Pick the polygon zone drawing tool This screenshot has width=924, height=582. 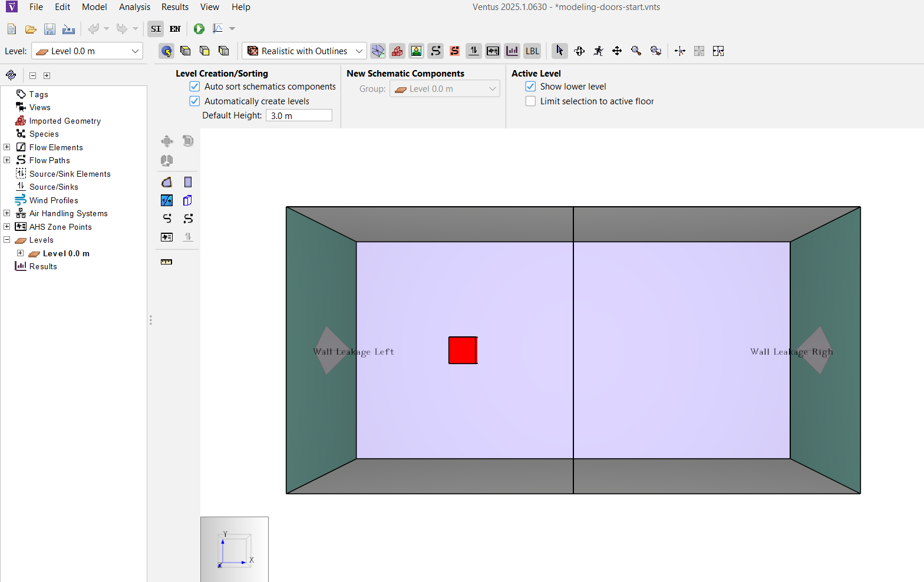167,182
